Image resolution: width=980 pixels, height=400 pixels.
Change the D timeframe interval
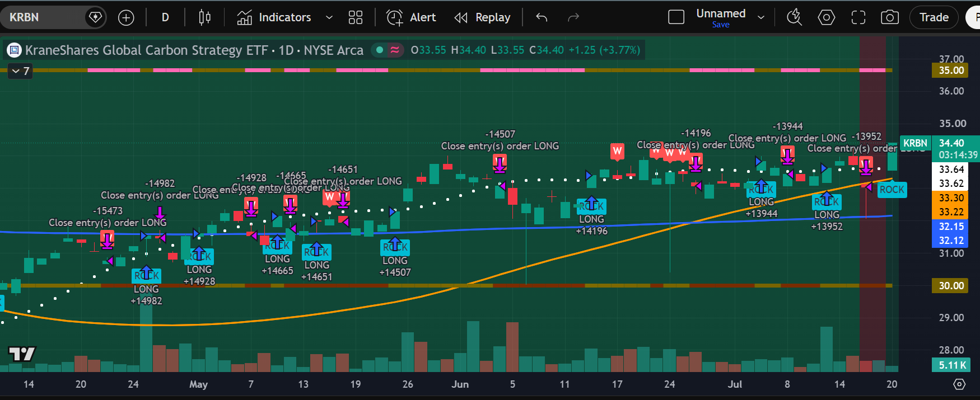pos(165,17)
